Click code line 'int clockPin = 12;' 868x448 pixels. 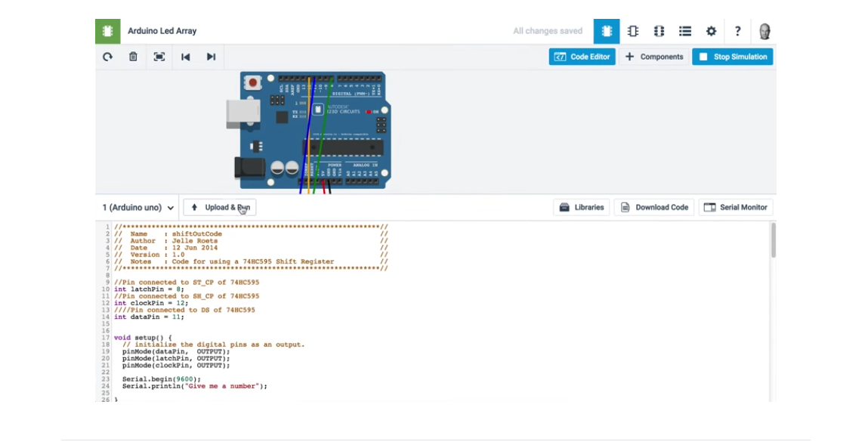151,303
